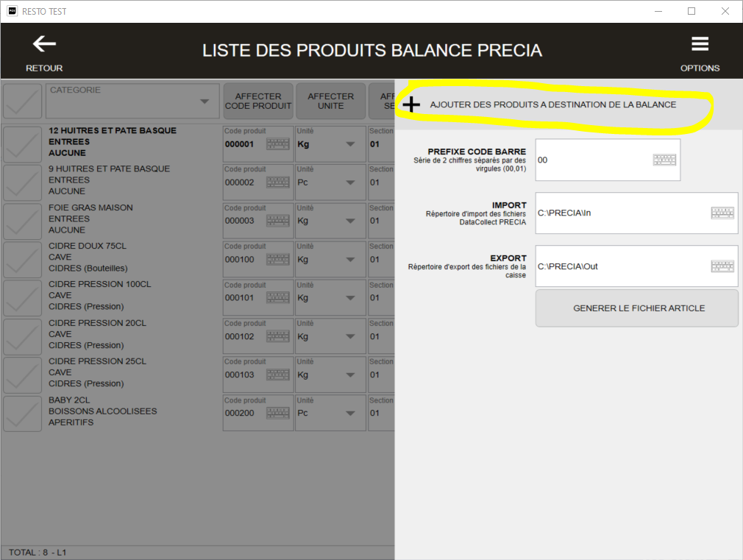Viewport: 743px width, 560px height.
Task: Open Unité dropdown for CIDRE PRESSION 20CL
Action: [x=330, y=336]
